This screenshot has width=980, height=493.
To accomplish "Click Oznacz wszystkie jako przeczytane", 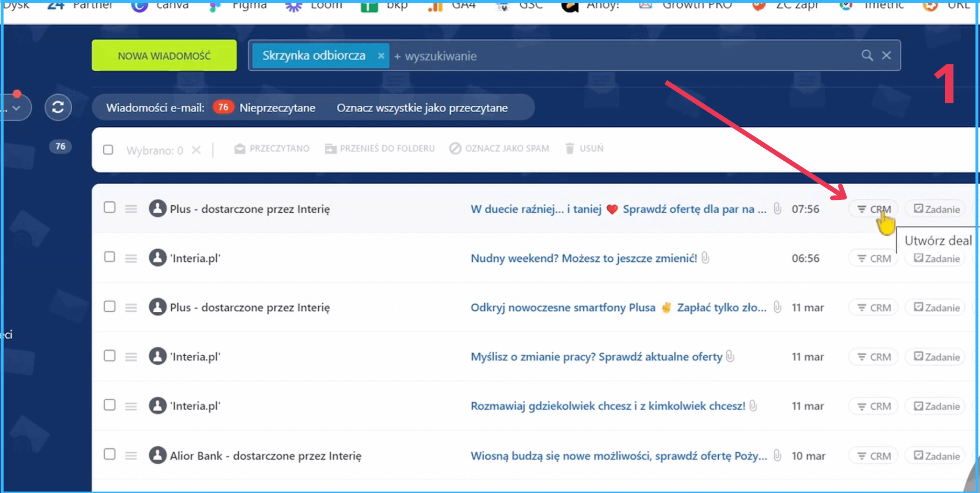I will point(422,108).
